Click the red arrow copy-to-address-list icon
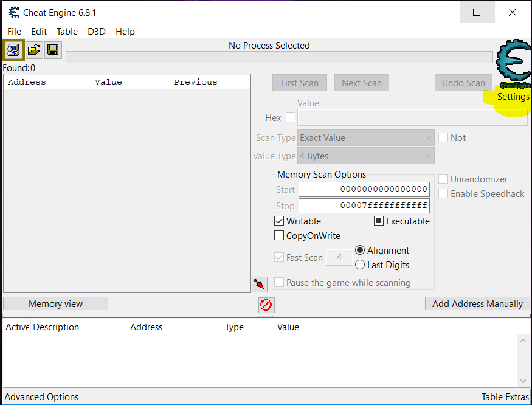Viewport: 532px width, 405px height. click(260, 284)
